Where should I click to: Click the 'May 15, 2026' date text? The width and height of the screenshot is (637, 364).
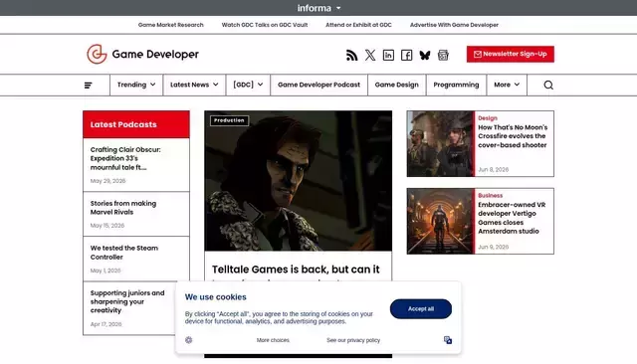pyautogui.click(x=107, y=226)
